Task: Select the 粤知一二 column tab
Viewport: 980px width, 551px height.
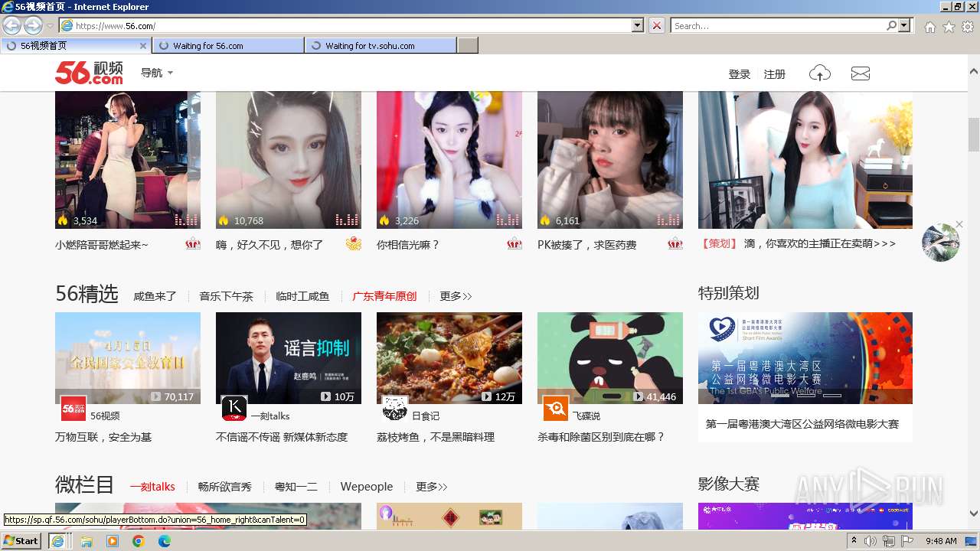Action: pyautogui.click(x=296, y=487)
